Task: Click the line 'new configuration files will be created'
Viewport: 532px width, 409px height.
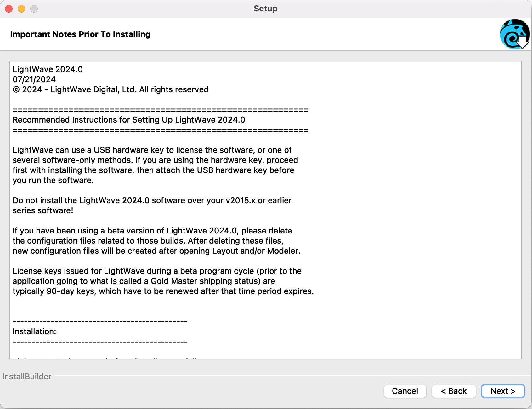Action: 156,251
